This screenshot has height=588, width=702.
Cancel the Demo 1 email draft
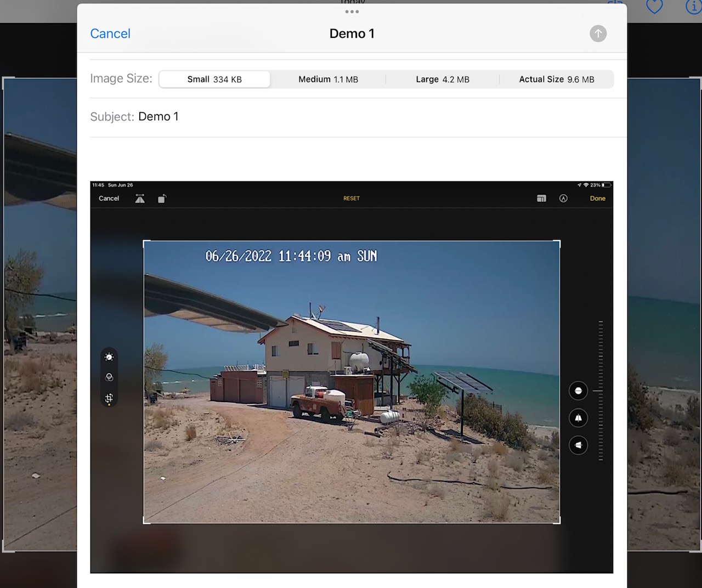pyautogui.click(x=110, y=33)
